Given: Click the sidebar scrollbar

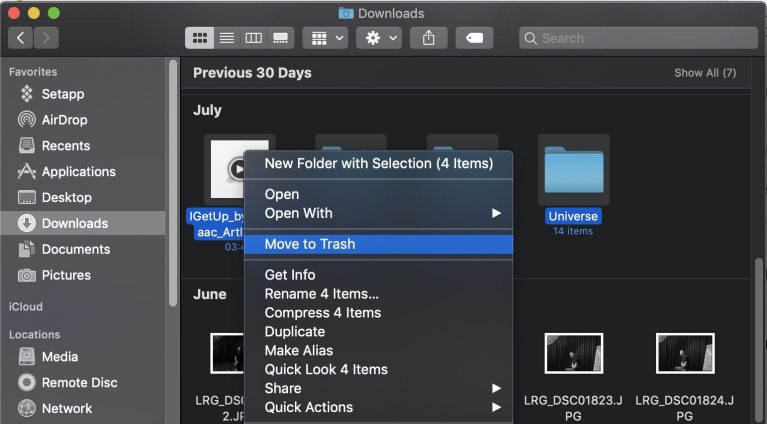Looking at the screenshot, I should coord(173,183).
